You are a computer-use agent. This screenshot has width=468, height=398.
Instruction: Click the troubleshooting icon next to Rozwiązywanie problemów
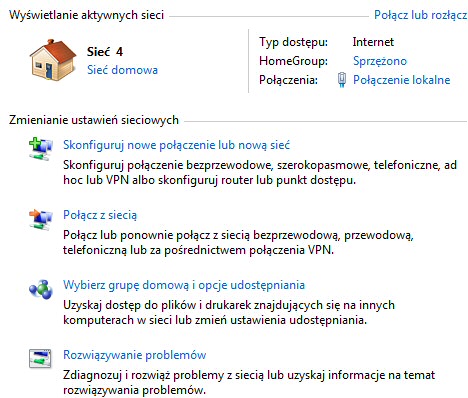pyautogui.click(x=40, y=359)
